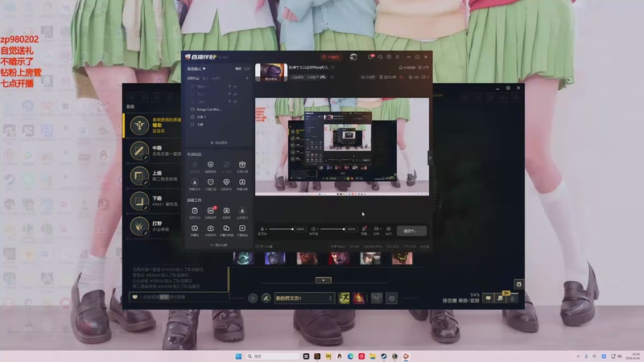Mute the speaker icon in streaming app
The height and width of the screenshot is (362, 644).
pos(313,229)
